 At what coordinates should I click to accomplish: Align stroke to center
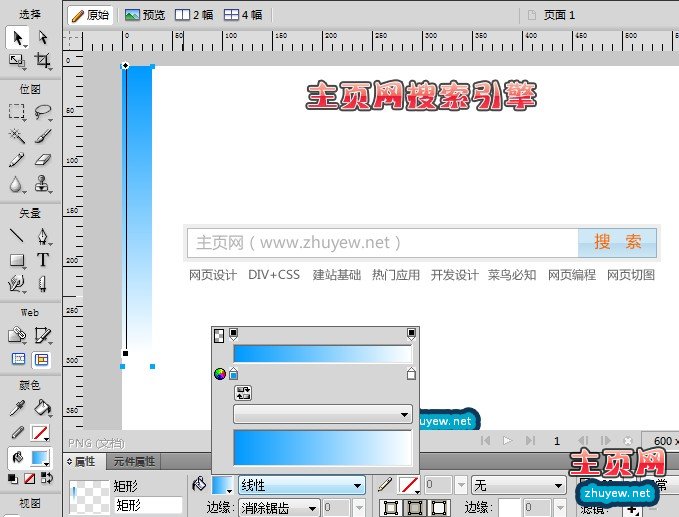pyautogui.click(x=415, y=508)
